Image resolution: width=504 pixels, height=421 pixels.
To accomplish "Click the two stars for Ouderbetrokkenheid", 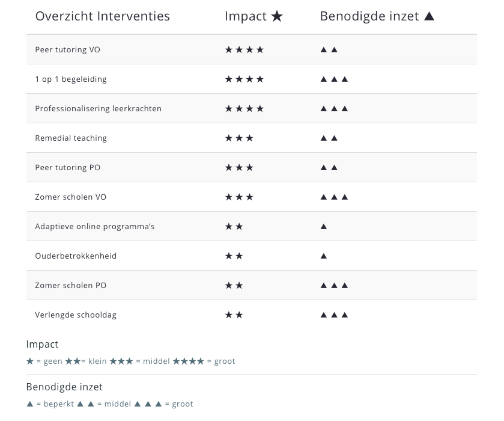I will click(234, 256).
